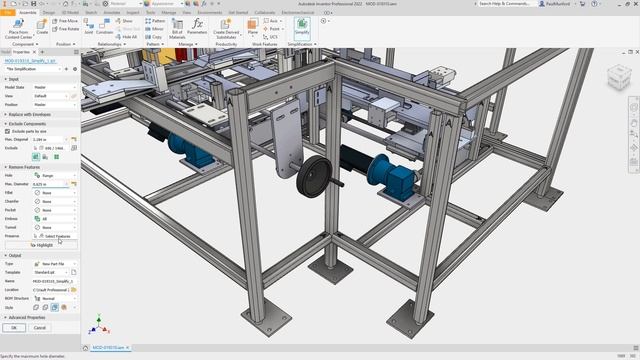Click the Search Help & Commands box
640x360 pixels.
point(504,4)
